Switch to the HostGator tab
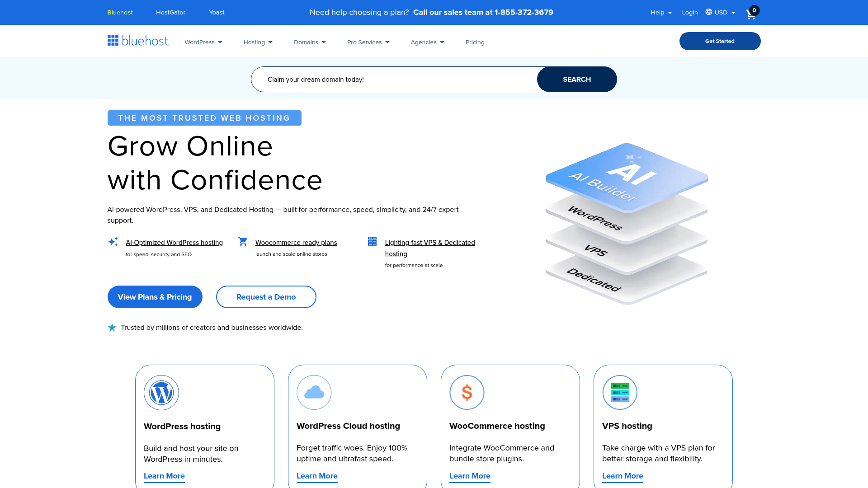The image size is (868, 488). pyautogui.click(x=170, y=12)
